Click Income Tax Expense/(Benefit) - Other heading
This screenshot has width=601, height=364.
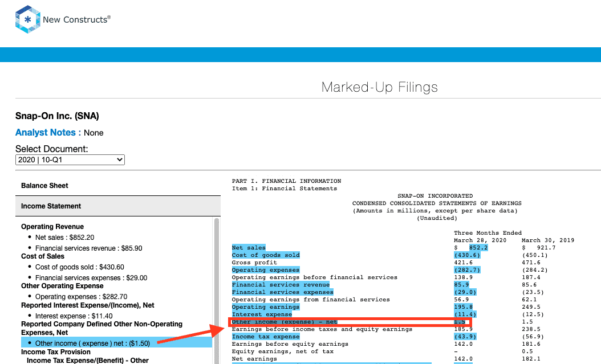tap(88, 360)
